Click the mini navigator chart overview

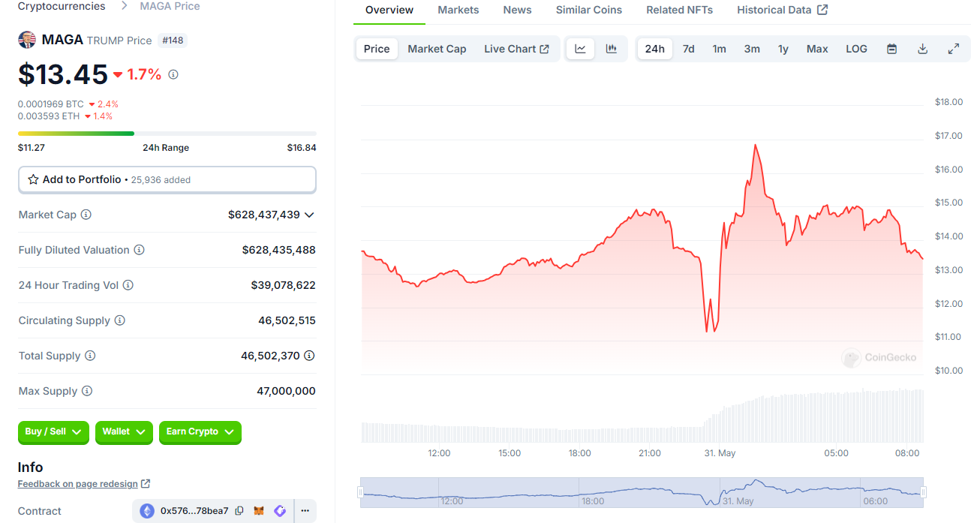point(642,492)
